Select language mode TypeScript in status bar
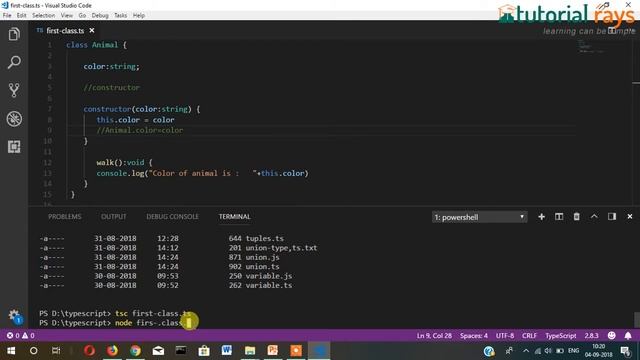Screen dimensions: 640x360 [561, 336]
